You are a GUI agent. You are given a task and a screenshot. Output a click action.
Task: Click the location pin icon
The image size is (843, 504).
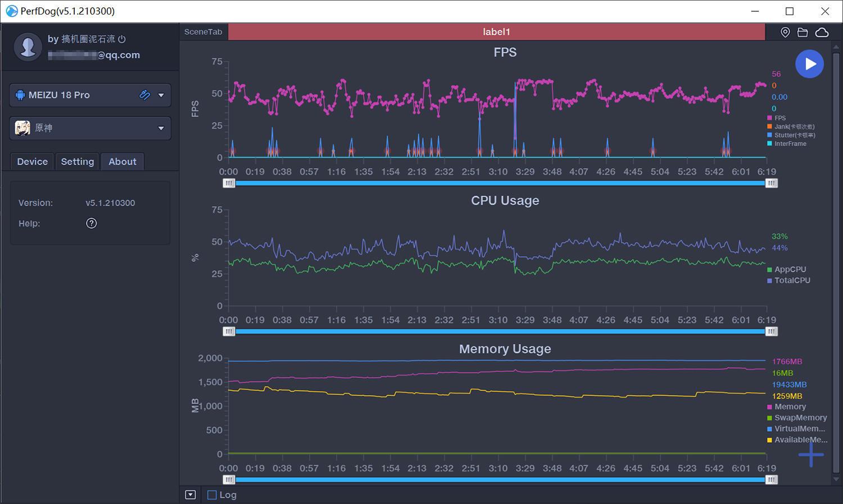point(785,33)
